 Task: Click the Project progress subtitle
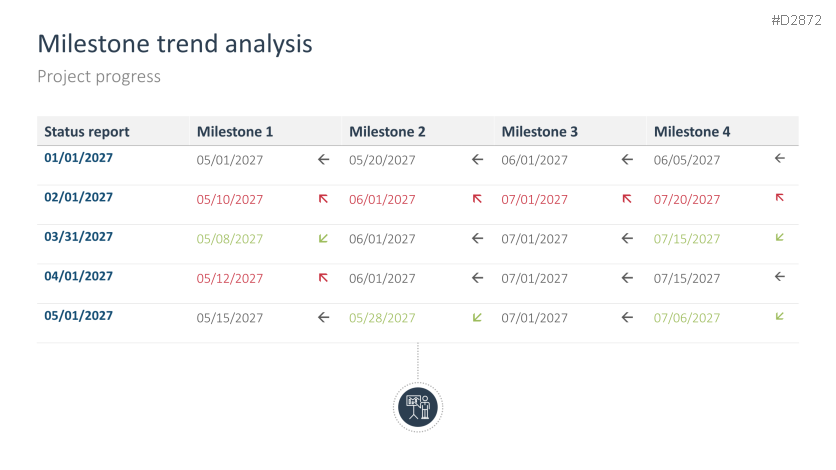pos(99,77)
